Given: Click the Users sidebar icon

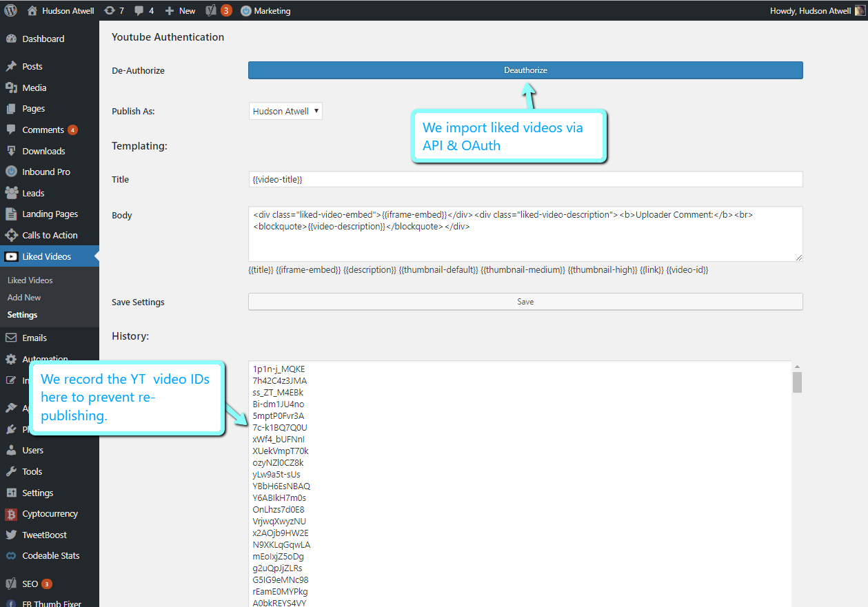Looking at the screenshot, I should [11, 450].
